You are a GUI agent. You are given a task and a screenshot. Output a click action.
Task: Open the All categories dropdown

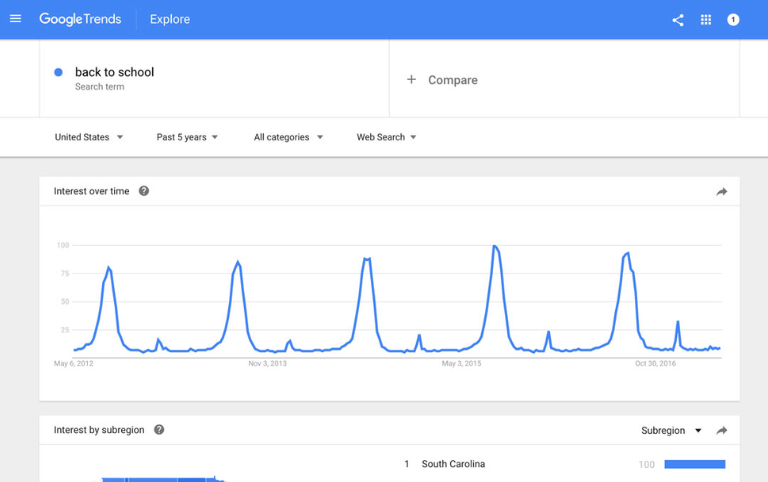pos(288,137)
